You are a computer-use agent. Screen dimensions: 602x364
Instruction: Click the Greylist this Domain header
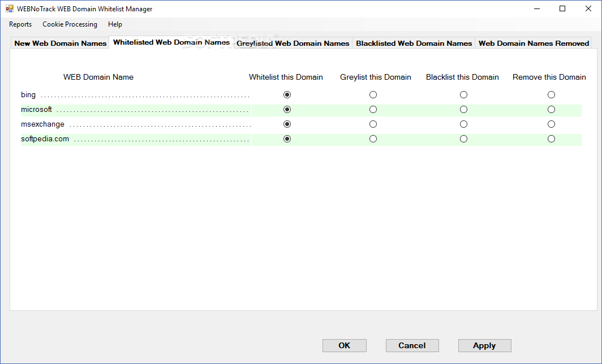[376, 77]
